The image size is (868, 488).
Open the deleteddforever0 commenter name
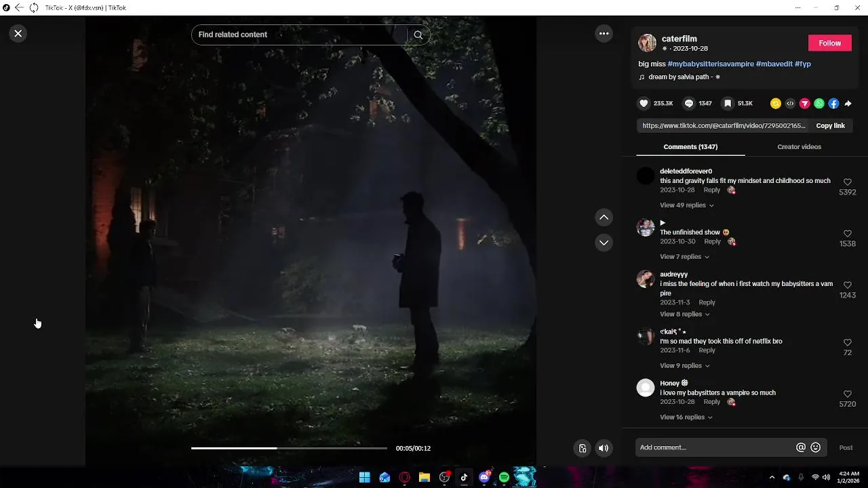[686, 171]
